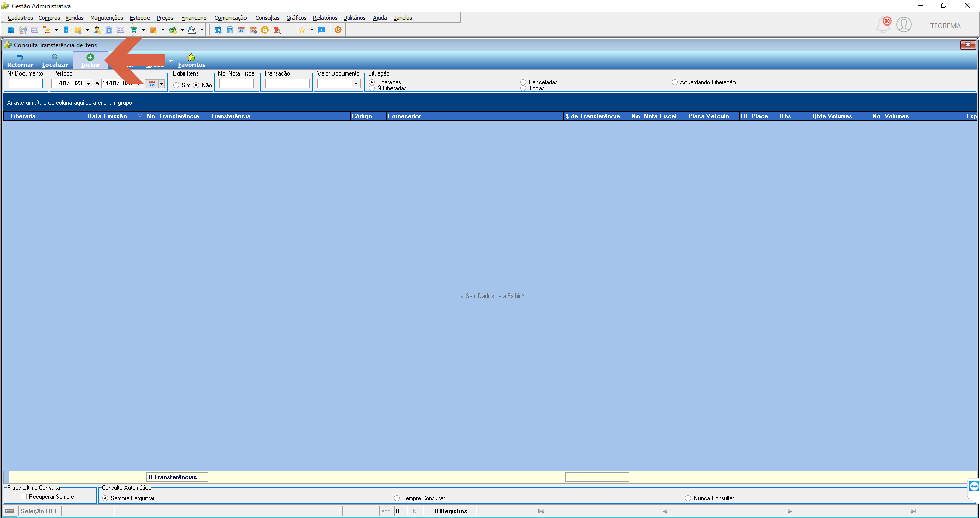Open the person with coin icon
The width and height of the screenshot is (980, 518).
pyautogui.click(x=97, y=30)
